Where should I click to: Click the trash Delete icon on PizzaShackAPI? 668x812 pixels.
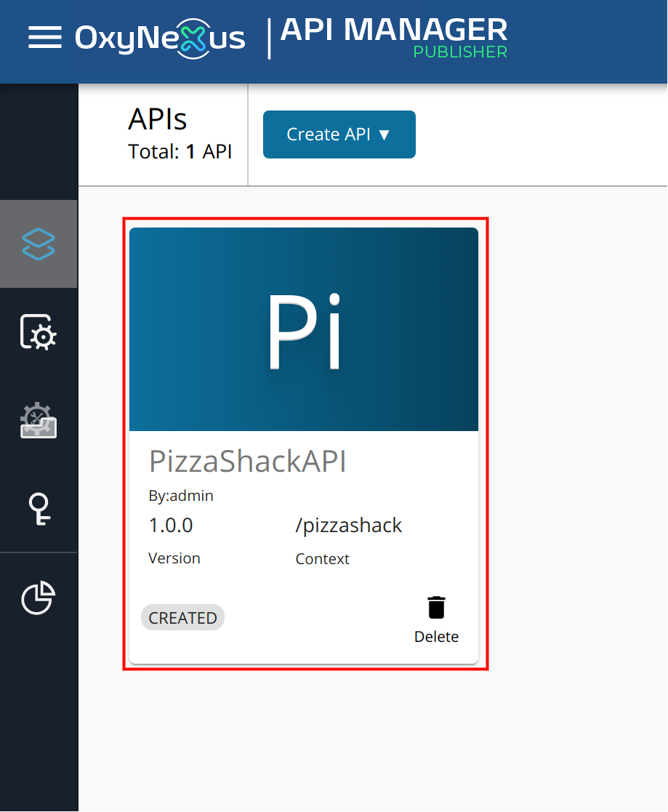(437, 608)
